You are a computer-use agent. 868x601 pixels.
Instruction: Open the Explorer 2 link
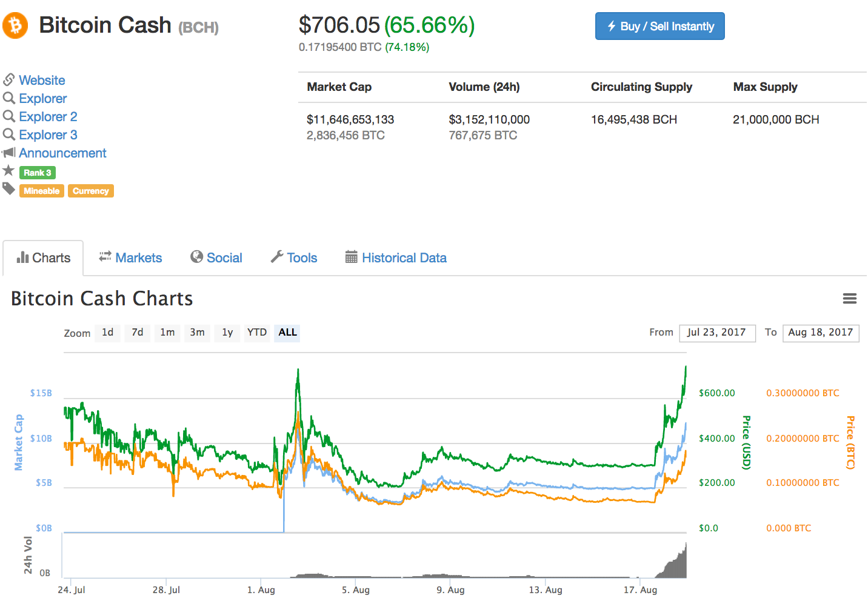48,116
